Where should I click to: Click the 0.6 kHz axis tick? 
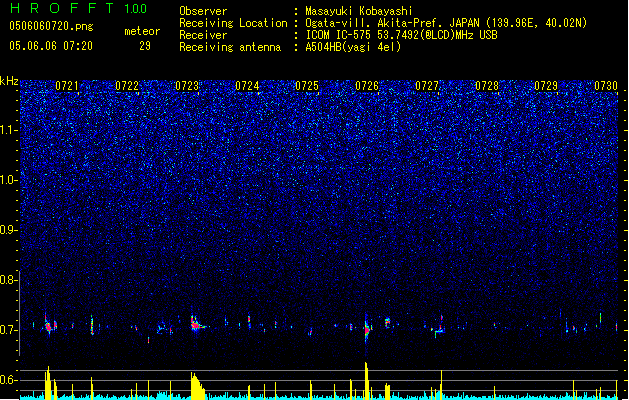[9, 380]
